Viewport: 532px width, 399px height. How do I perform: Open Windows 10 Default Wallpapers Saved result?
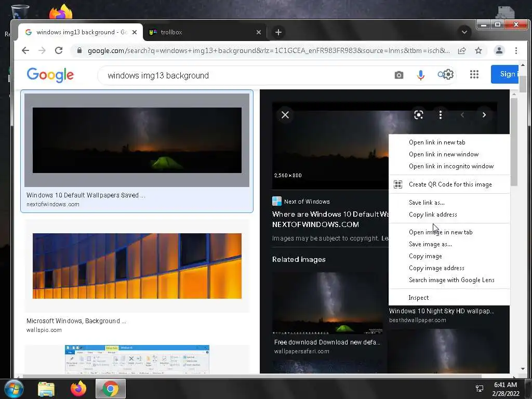(x=86, y=195)
